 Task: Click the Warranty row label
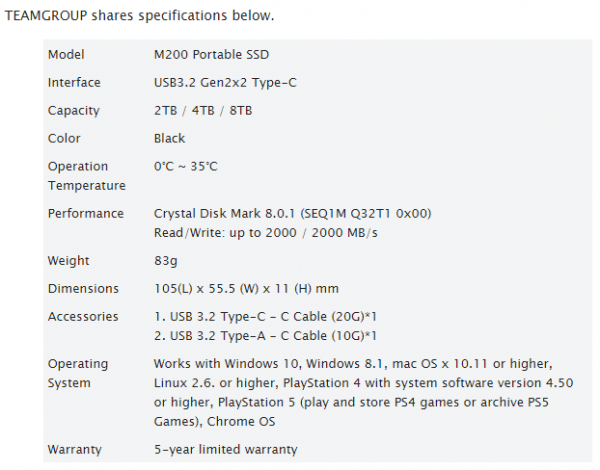(74, 449)
